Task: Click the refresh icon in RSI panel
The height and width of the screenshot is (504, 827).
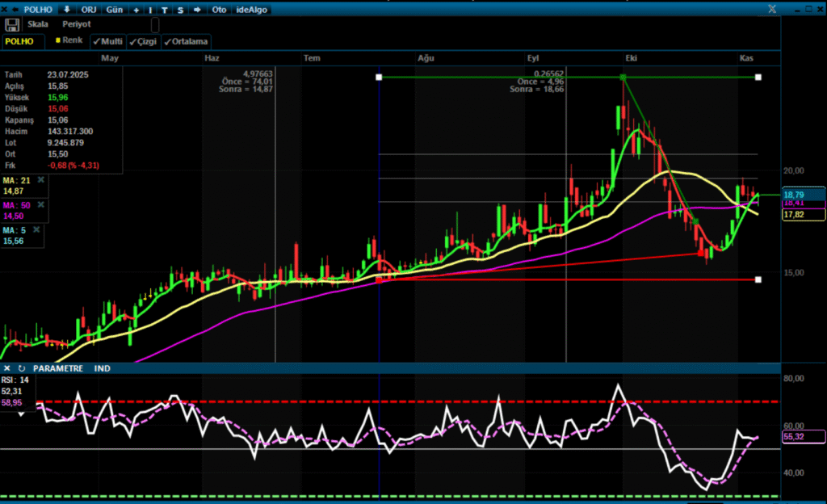Action: coord(21,368)
